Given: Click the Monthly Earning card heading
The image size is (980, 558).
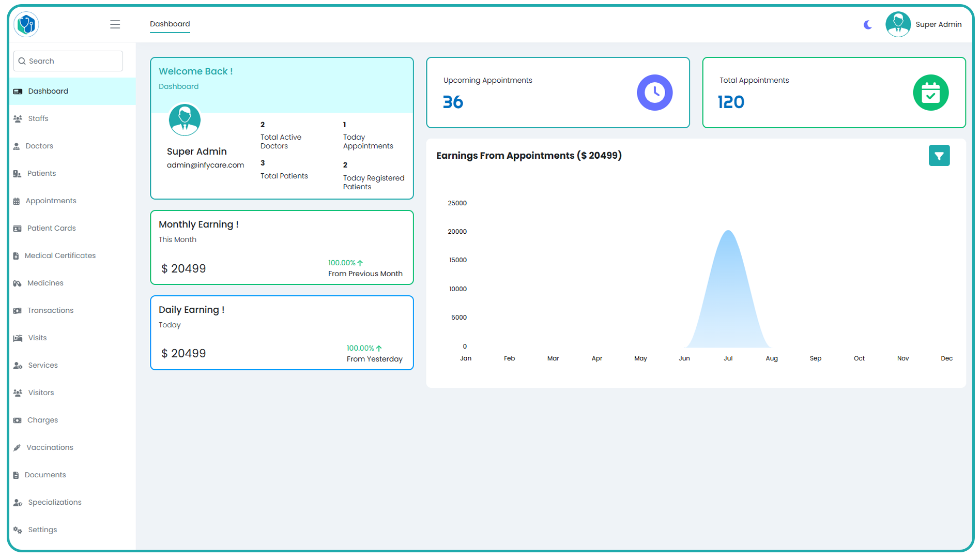Looking at the screenshot, I should (198, 224).
